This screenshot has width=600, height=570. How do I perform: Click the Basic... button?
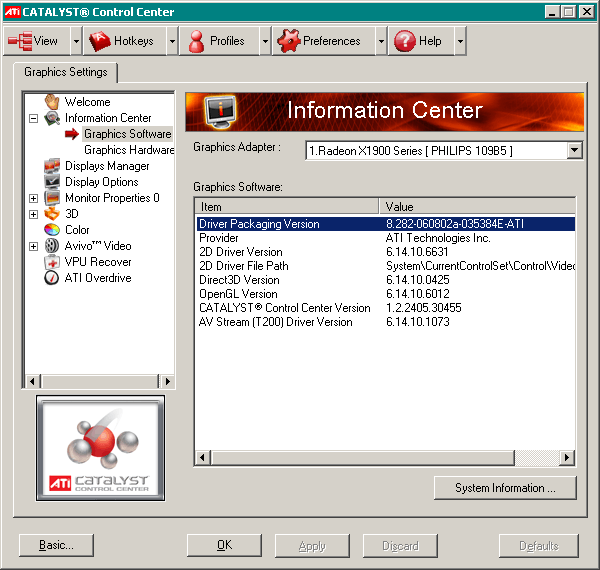point(56,545)
